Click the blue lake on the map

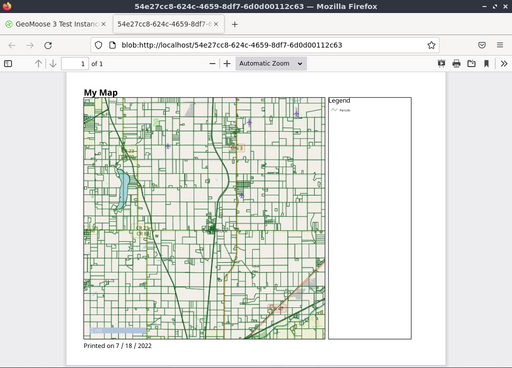tap(123, 189)
